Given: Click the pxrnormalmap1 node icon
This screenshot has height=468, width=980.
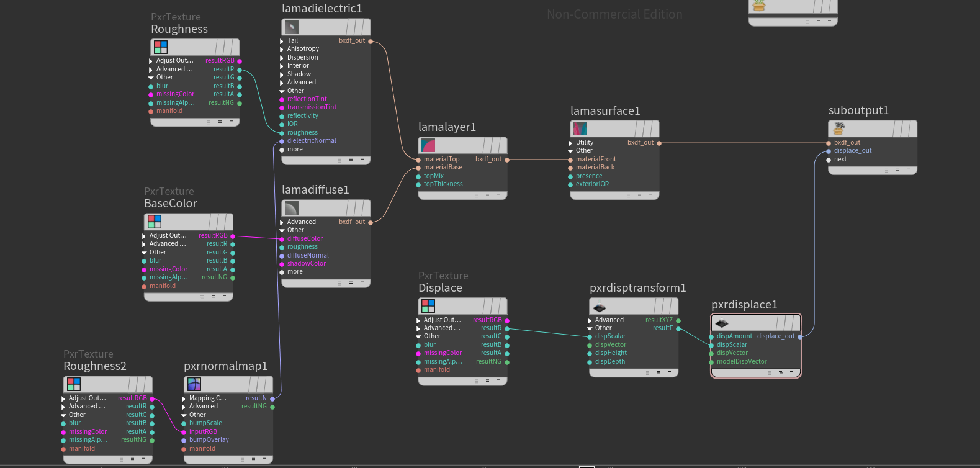Looking at the screenshot, I should (x=194, y=384).
